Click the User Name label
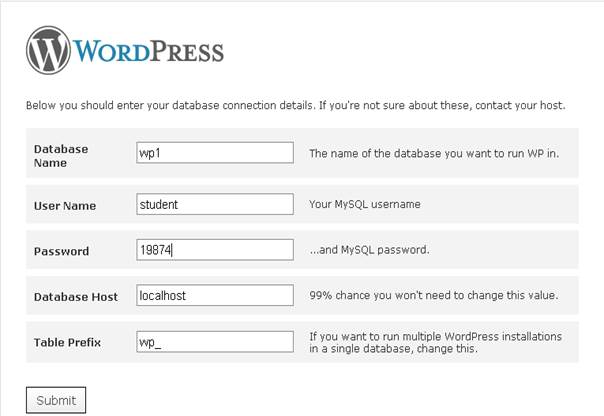 [x=65, y=206]
